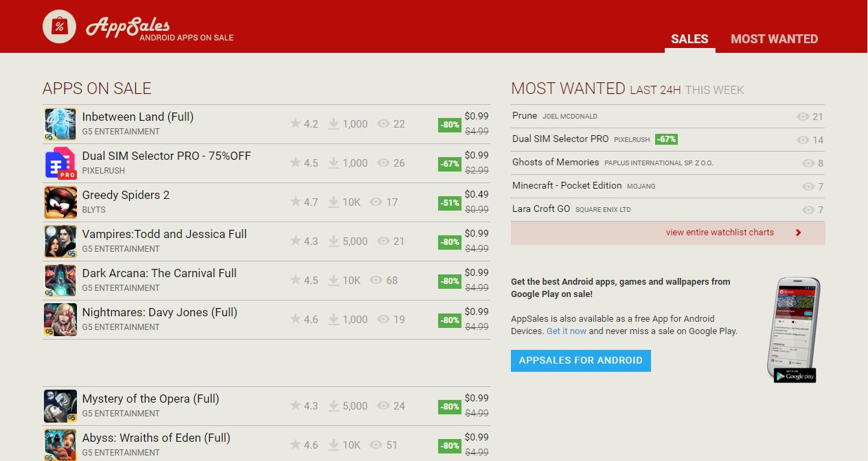Click eye icon next to Prune watch count
Viewport: 868px width, 461px height.
tap(803, 117)
